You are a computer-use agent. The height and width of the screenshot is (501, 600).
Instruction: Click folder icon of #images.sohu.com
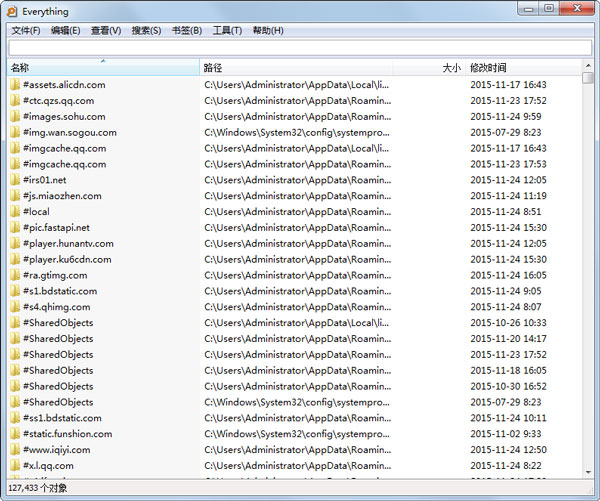(x=15, y=116)
